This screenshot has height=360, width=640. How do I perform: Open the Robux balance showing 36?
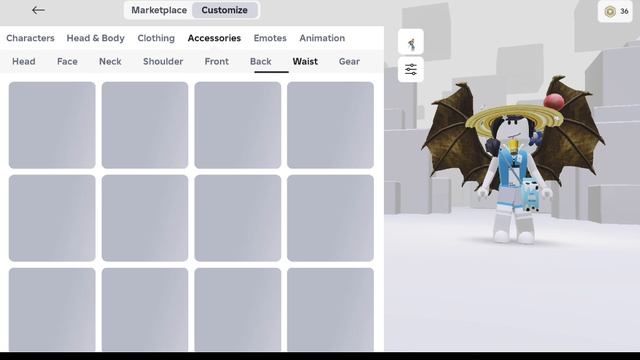coord(615,11)
